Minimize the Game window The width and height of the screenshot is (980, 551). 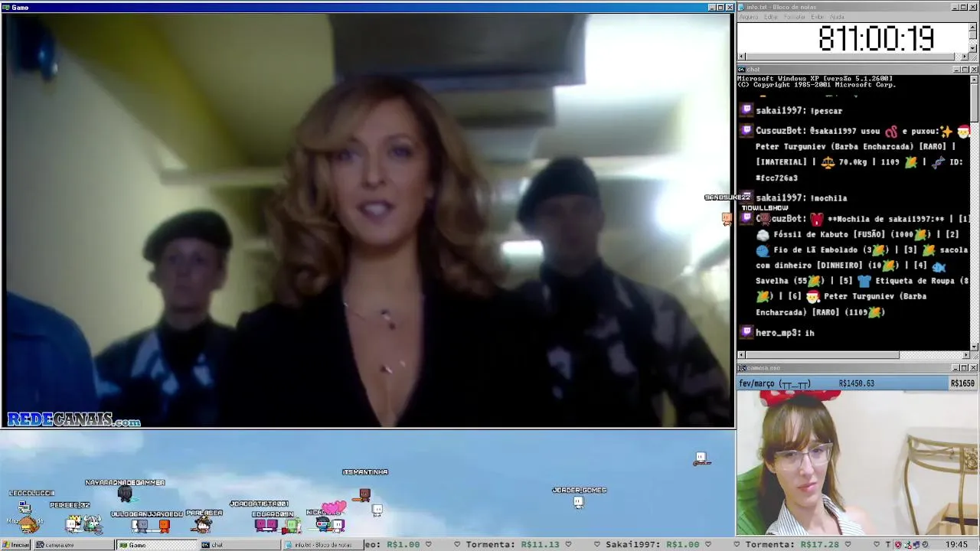pyautogui.click(x=711, y=8)
